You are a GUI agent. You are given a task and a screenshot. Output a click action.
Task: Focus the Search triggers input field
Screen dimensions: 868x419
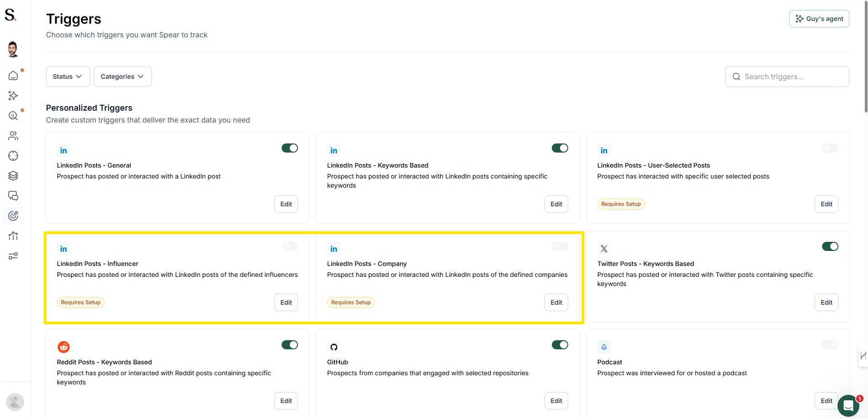pyautogui.click(x=787, y=77)
